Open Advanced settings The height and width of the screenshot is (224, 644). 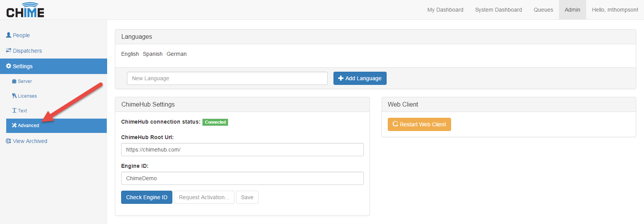click(x=56, y=126)
